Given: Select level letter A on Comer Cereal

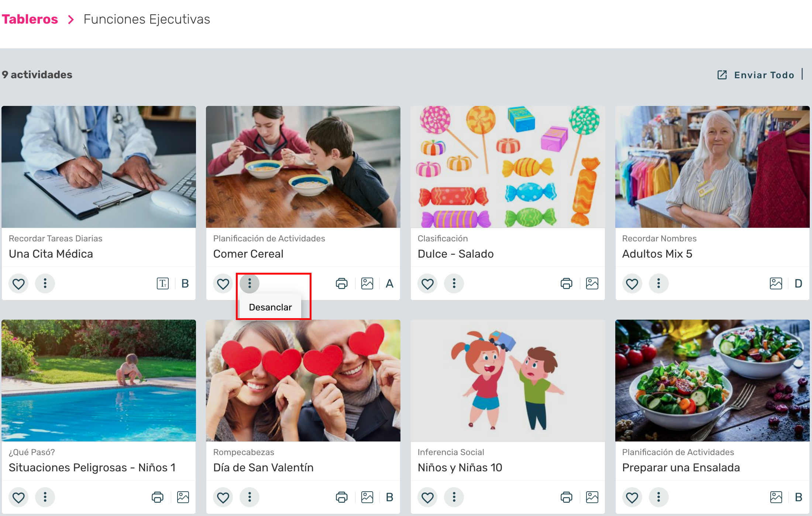Looking at the screenshot, I should [x=389, y=283].
